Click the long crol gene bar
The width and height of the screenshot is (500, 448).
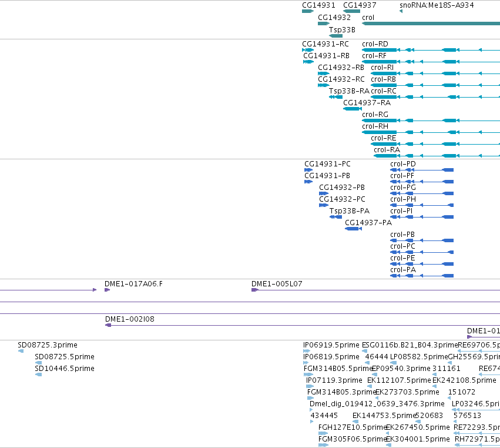click(431, 24)
